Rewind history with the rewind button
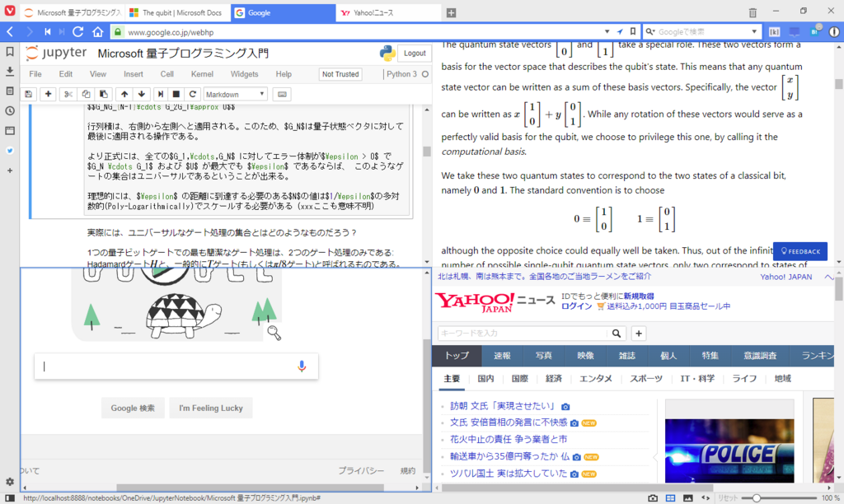 click(47, 32)
